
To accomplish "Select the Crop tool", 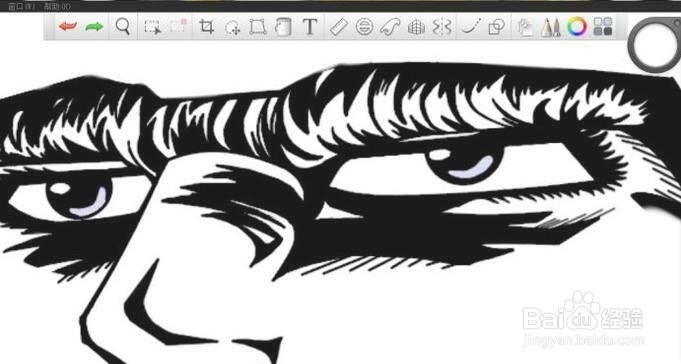I will [206, 27].
